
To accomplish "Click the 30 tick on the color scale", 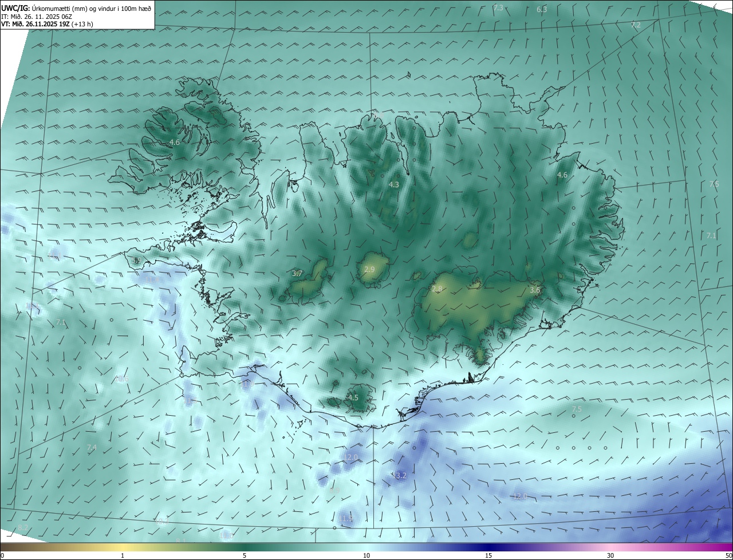I will [x=610, y=555].
